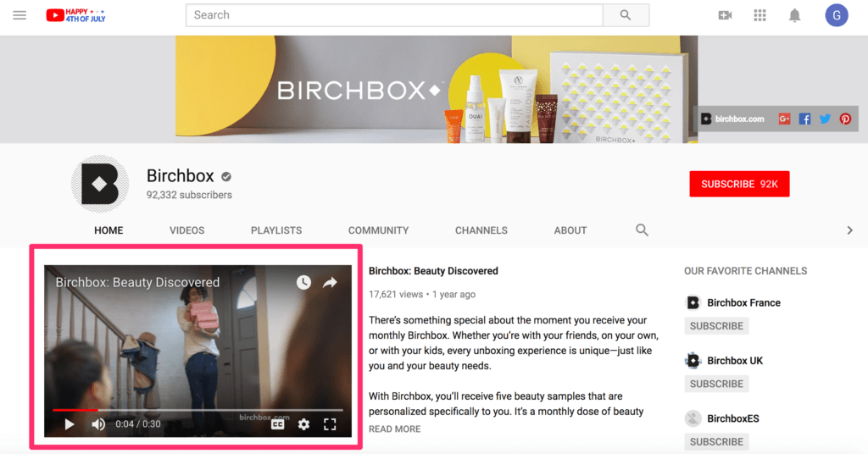Switch to the PLAYLISTS tab
The height and width of the screenshot is (454, 868).
tap(276, 230)
